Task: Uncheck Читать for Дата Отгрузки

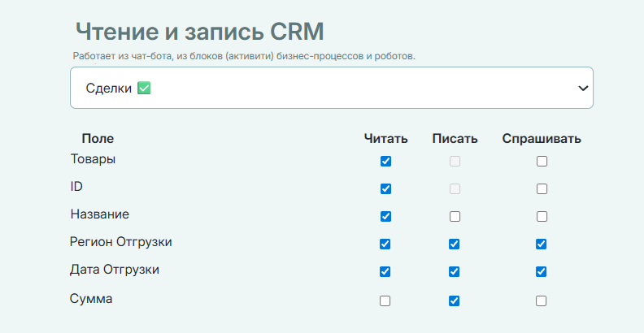Action: [x=385, y=271]
